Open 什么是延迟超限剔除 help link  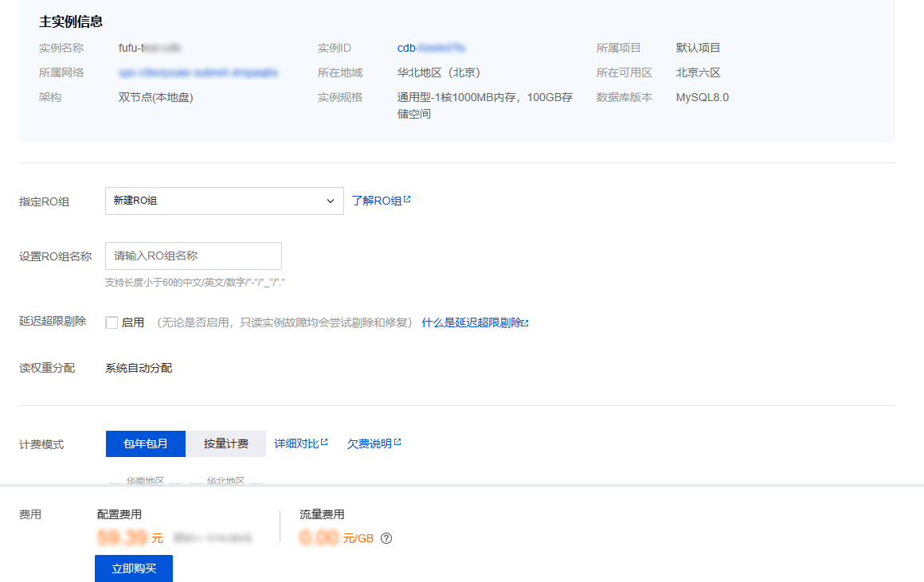pos(472,322)
